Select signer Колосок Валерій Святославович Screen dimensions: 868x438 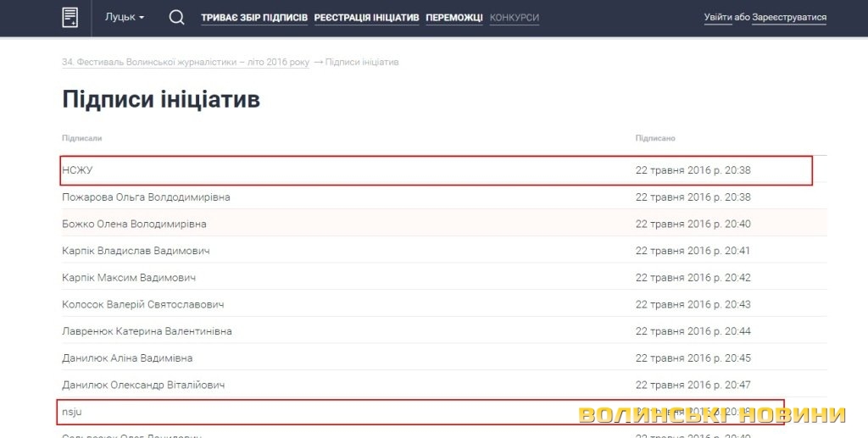coord(142,304)
